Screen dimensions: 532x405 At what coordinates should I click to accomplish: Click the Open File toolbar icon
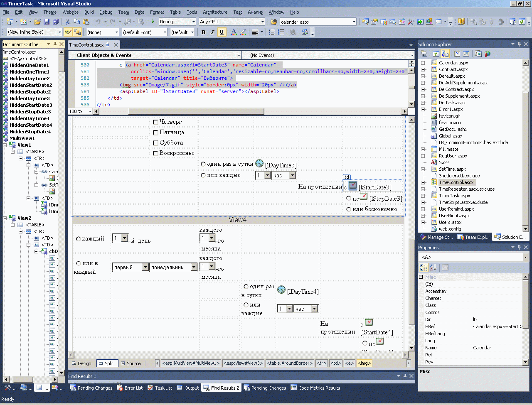[x=37, y=22]
